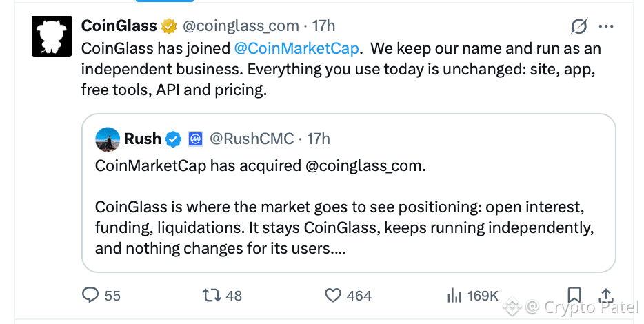
Task: Open the CoinMarketCap affiliation badge icon
Action: point(196,139)
